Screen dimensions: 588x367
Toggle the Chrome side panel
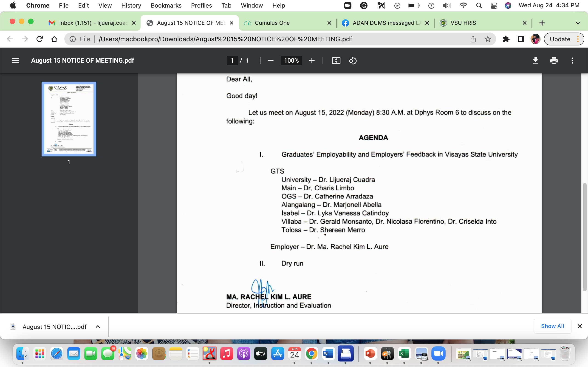521,39
